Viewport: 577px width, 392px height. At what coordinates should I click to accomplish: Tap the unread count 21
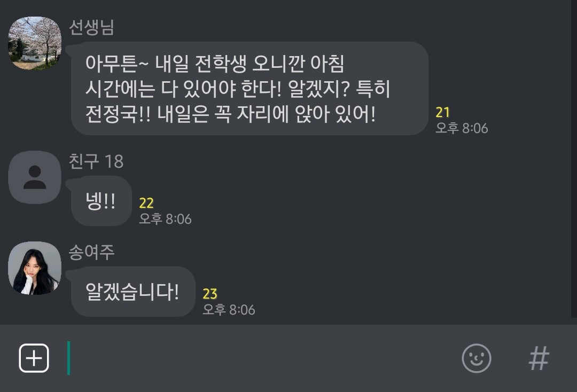[x=443, y=112]
